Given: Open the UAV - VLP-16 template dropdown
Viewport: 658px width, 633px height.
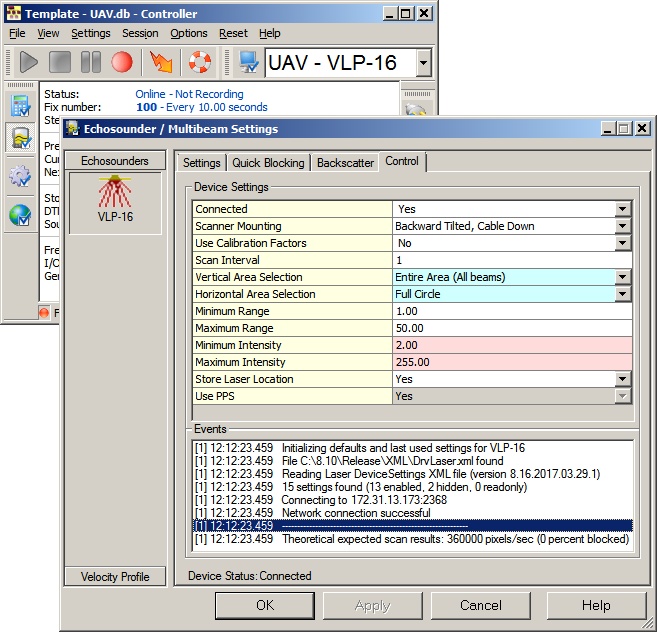Looking at the screenshot, I should [424, 63].
